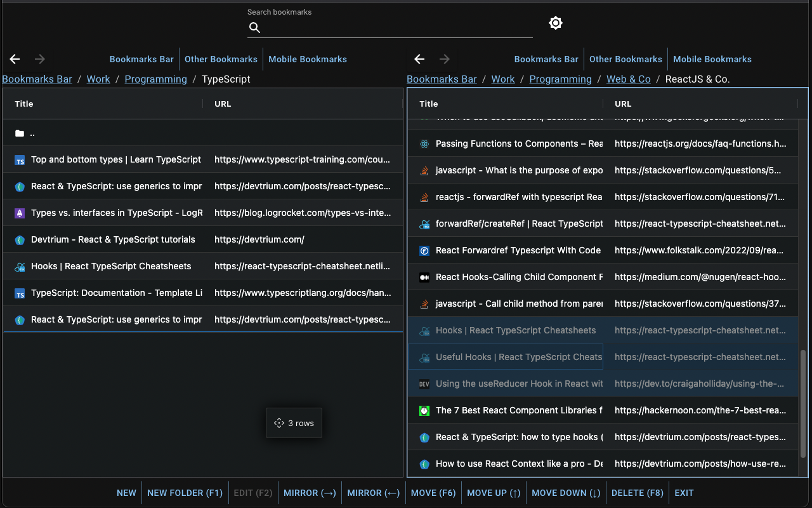Click favicon of 'Useful Hooks' bookmark
Image resolution: width=812 pixels, height=508 pixels.
coord(424,358)
